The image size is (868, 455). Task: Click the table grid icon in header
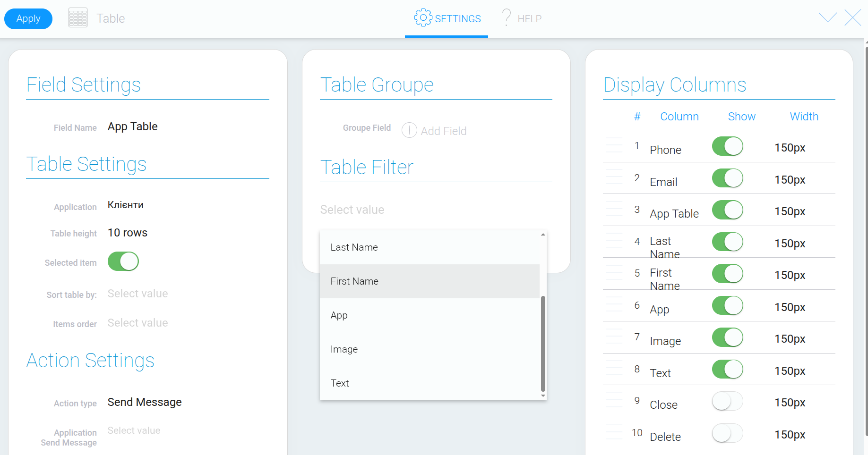(x=78, y=18)
